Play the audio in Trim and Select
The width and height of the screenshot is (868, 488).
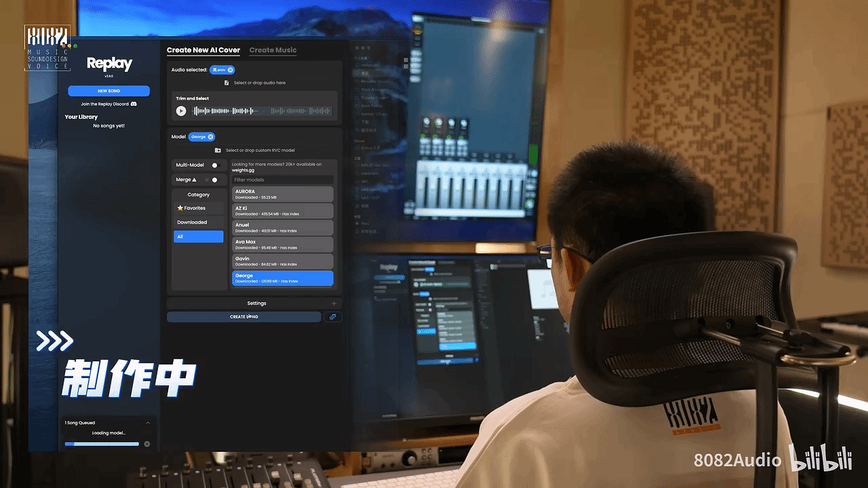click(181, 111)
